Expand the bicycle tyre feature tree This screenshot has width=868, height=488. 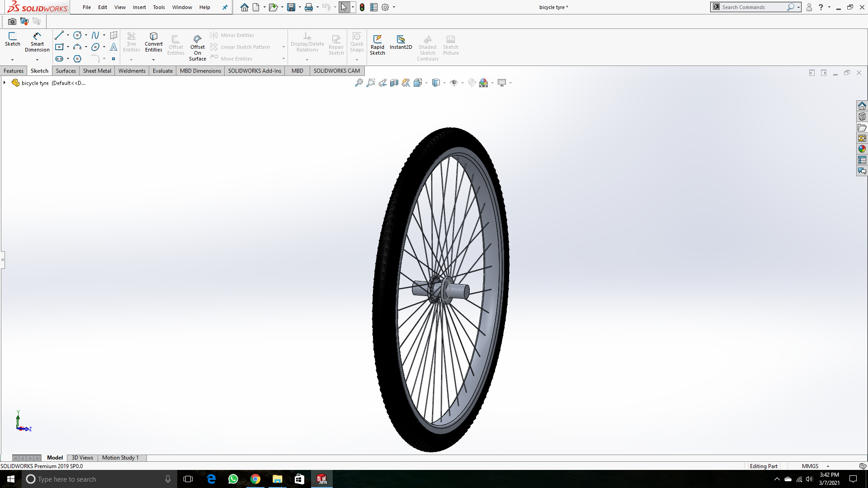tap(5, 83)
